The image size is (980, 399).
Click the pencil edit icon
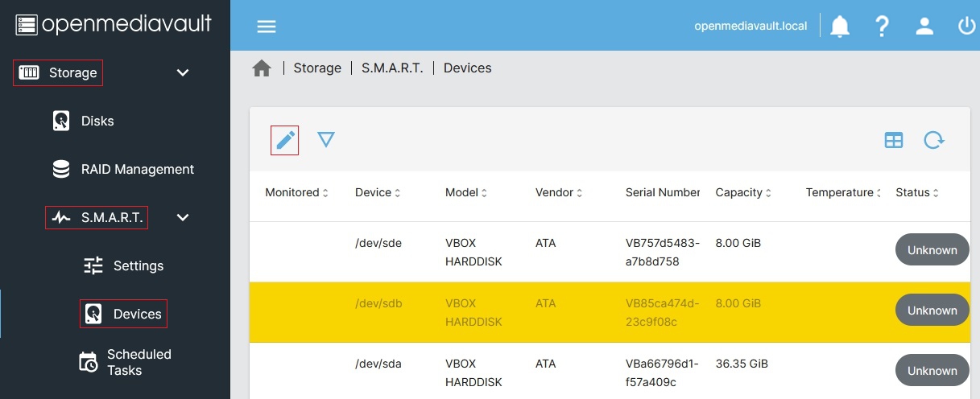pos(284,141)
